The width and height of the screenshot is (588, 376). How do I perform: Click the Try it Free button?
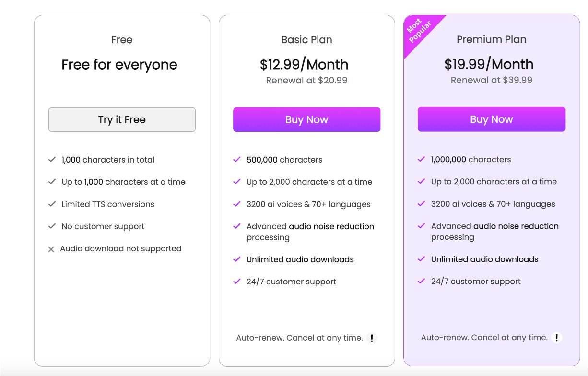click(122, 119)
